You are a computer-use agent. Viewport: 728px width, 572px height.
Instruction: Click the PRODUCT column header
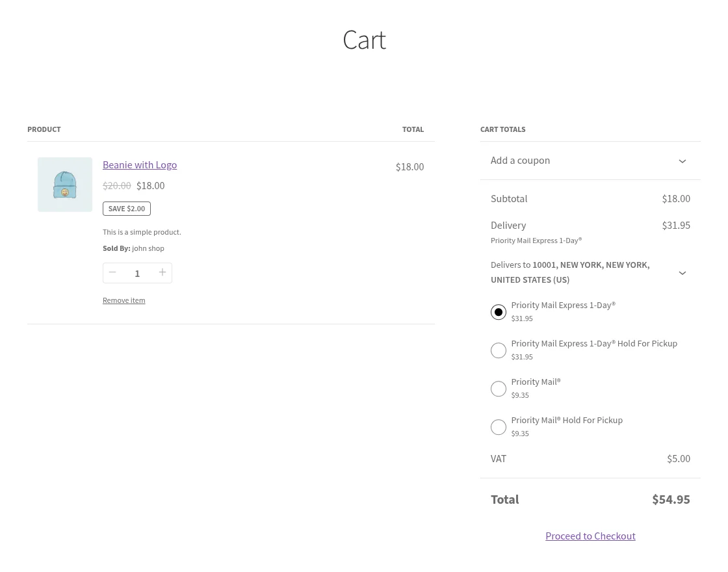pyautogui.click(x=44, y=129)
